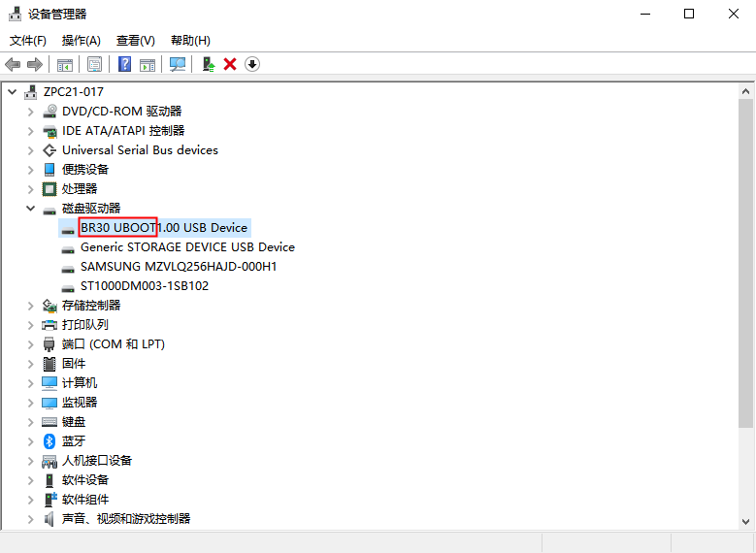This screenshot has width=756, height=553.
Task: Click the red X uninstall device icon
Action: tap(230, 64)
